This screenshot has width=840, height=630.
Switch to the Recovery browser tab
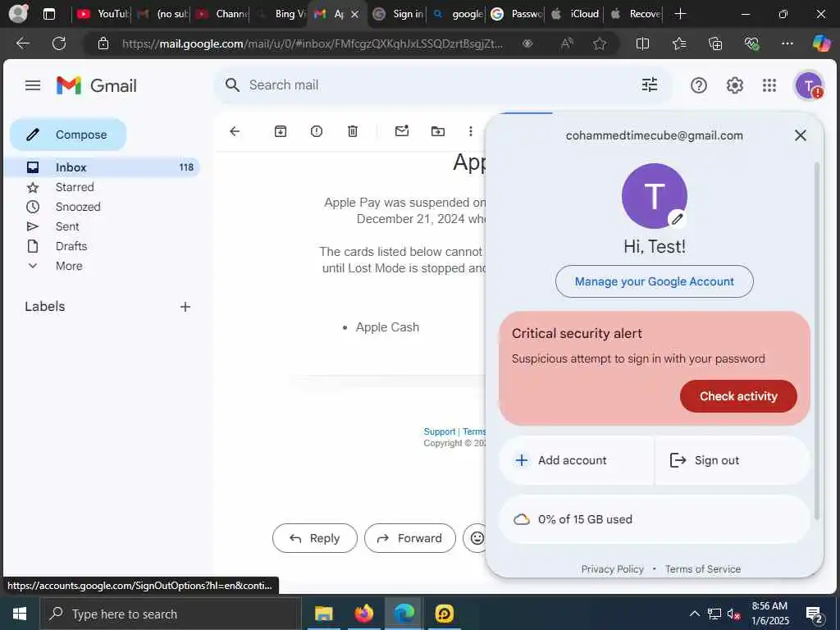634,14
